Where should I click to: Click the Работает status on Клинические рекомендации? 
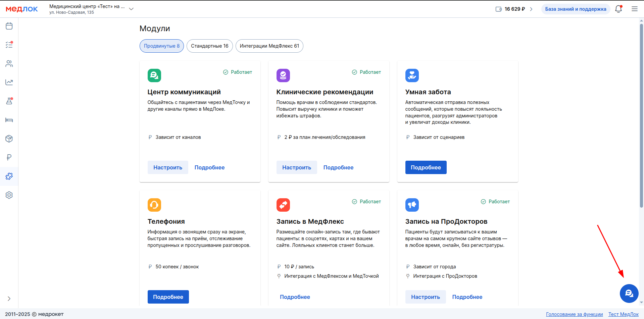(x=366, y=72)
